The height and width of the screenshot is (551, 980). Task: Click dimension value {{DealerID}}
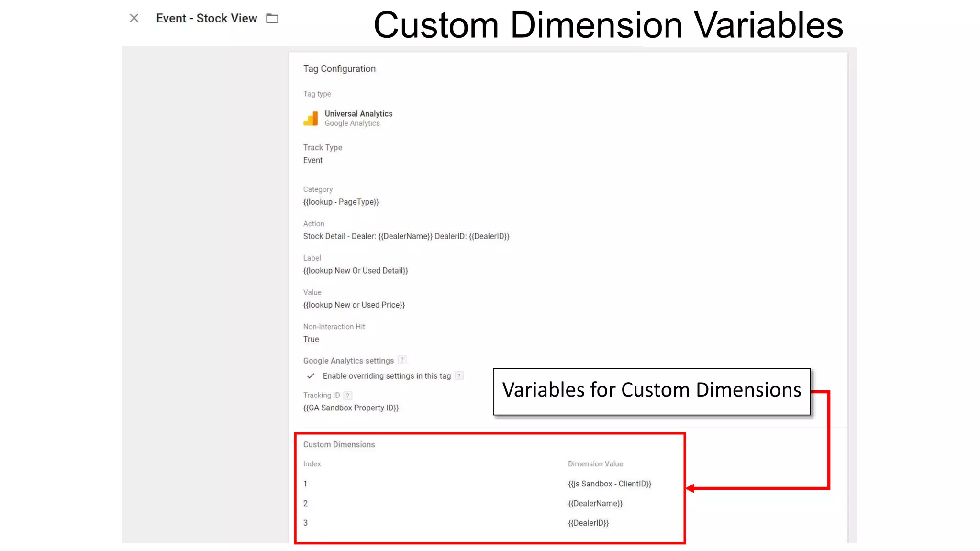tap(588, 523)
